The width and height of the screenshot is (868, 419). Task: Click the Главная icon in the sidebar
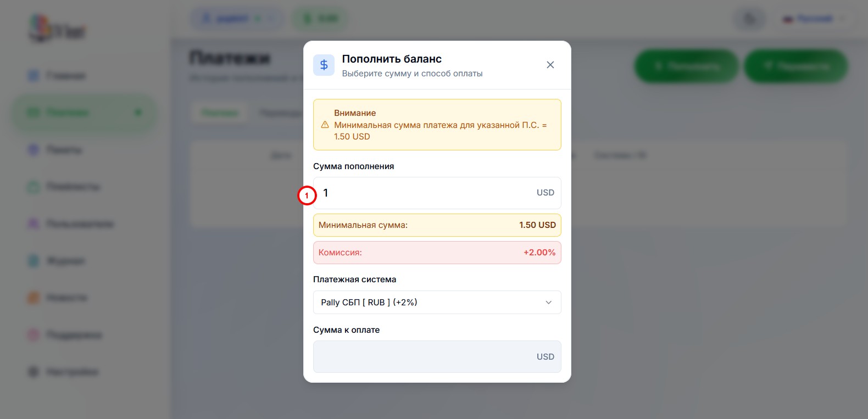pyautogui.click(x=34, y=76)
